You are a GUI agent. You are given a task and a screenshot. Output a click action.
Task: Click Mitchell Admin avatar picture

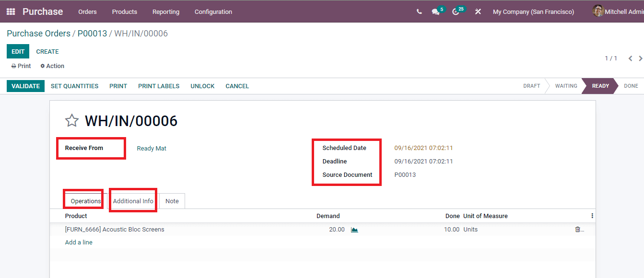click(597, 11)
